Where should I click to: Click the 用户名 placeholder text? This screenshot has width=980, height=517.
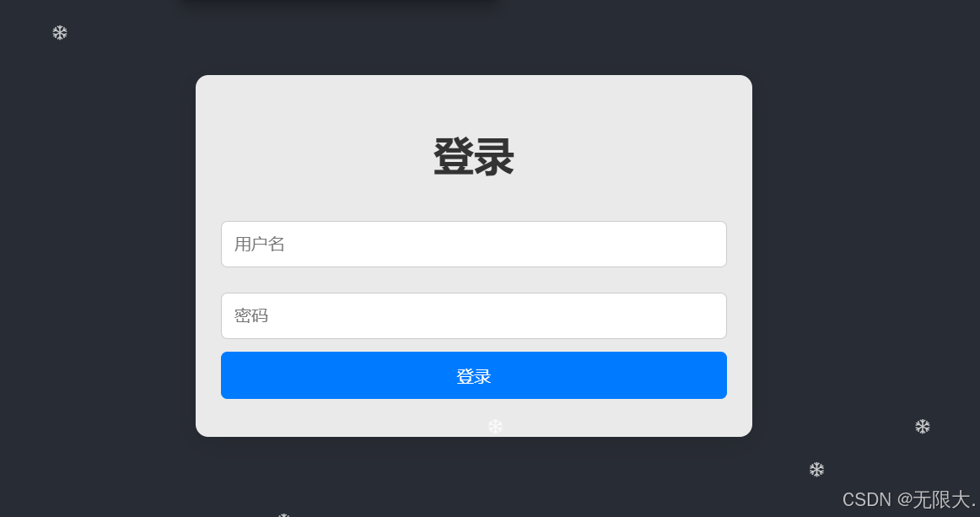260,244
